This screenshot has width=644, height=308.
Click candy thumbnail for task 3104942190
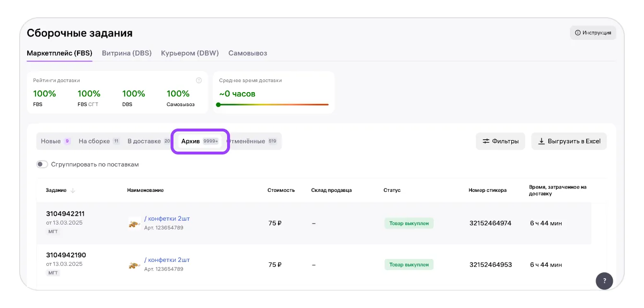click(x=134, y=265)
